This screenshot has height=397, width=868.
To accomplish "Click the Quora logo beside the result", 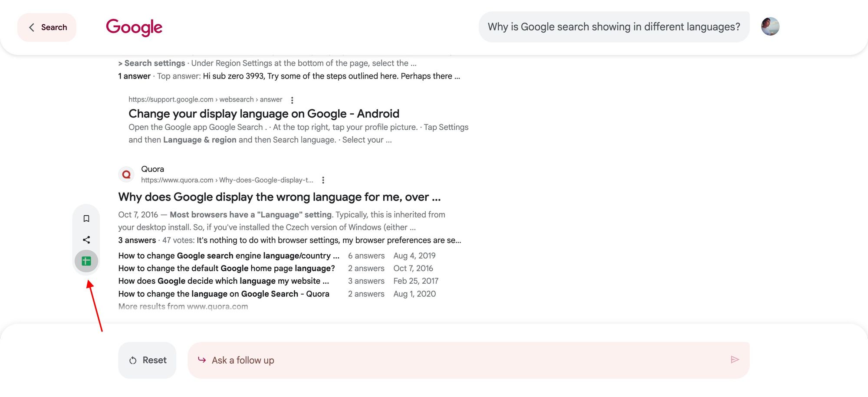I will (x=126, y=174).
